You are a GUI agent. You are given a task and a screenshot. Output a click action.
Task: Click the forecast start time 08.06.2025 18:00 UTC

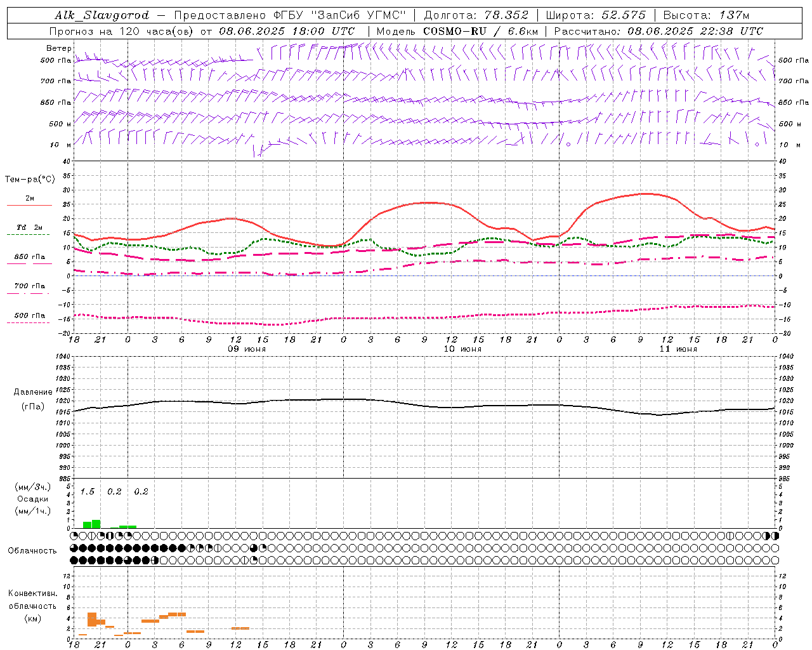pos(287,31)
